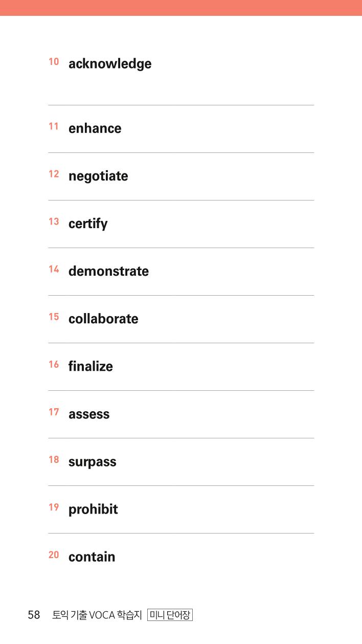Select the word certify

(88, 224)
